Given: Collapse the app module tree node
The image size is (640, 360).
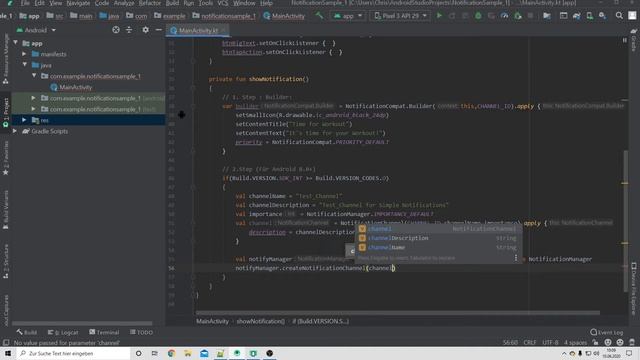Looking at the screenshot, I should point(16,42).
